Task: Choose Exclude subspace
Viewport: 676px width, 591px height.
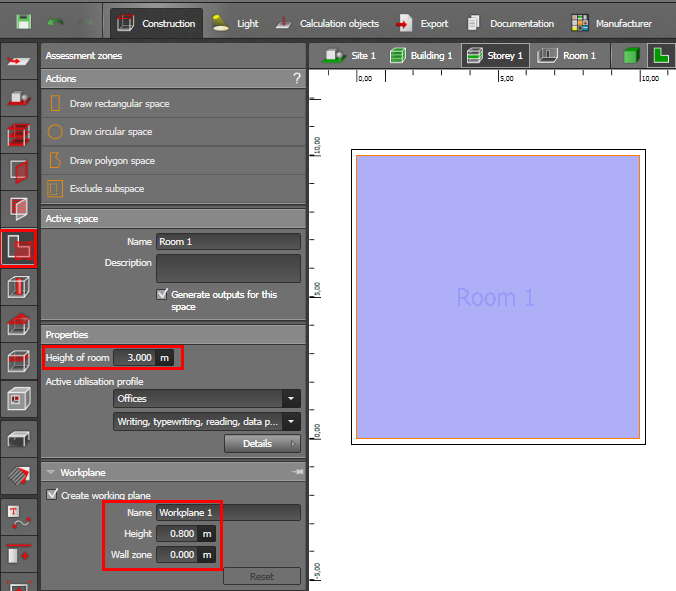Action: (173, 188)
